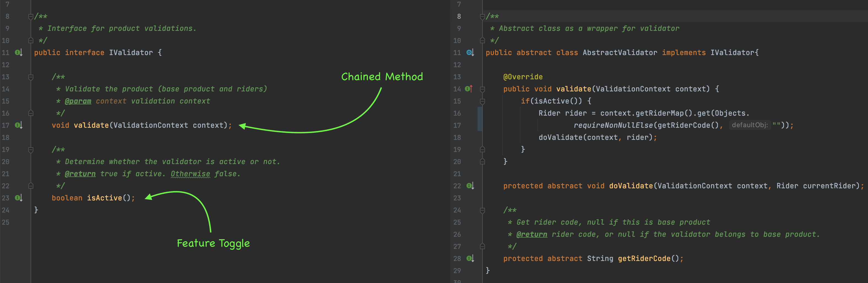Click the 'context validation context' Javadoc description text
This screenshot has height=283, width=868.
153,101
